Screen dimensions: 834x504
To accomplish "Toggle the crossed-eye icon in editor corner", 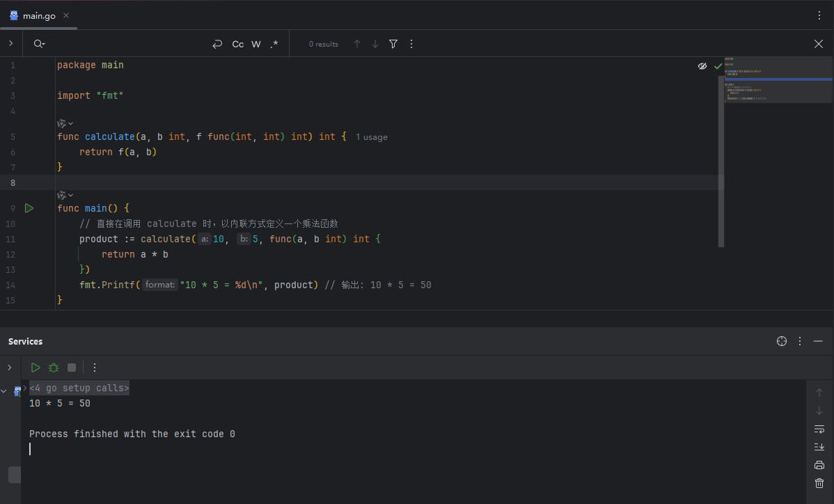I will (702, 66).
